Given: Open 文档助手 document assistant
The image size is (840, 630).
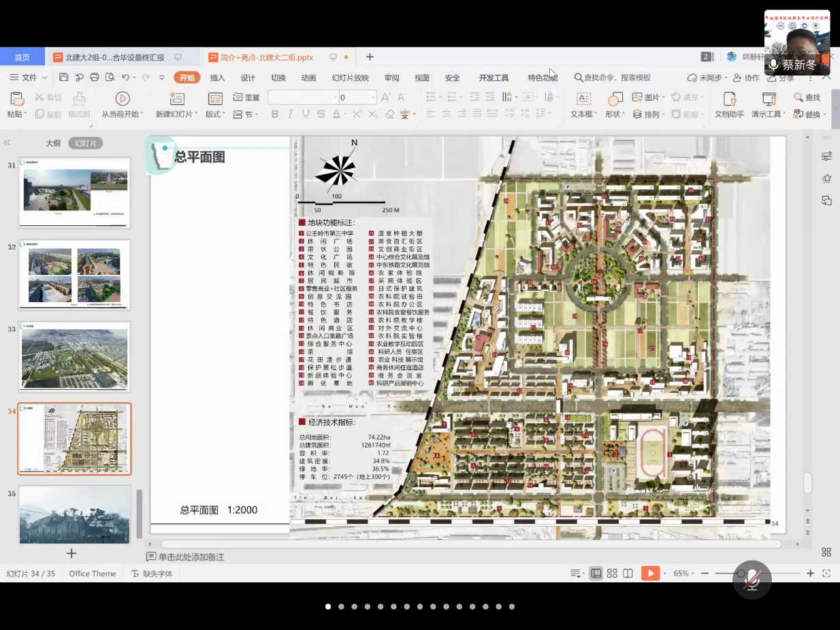Looking at the screenshot, I should [x=729, y=99].
